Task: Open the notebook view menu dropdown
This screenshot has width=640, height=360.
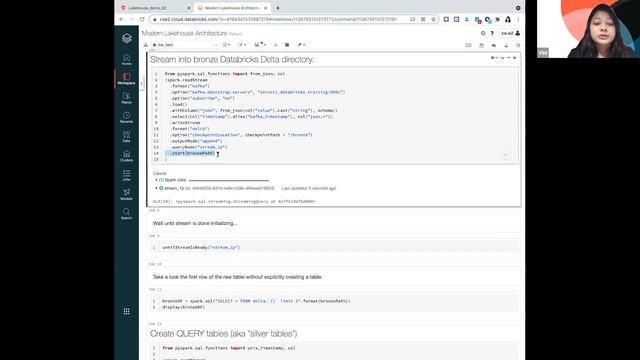Action: pyautogui.click(x=260, y=45)
